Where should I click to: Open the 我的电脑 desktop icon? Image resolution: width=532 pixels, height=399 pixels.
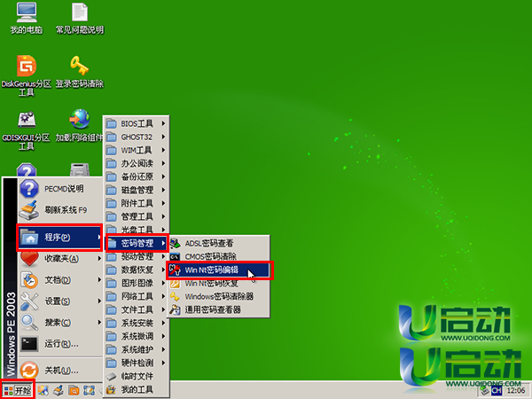[x=27, y=19]
